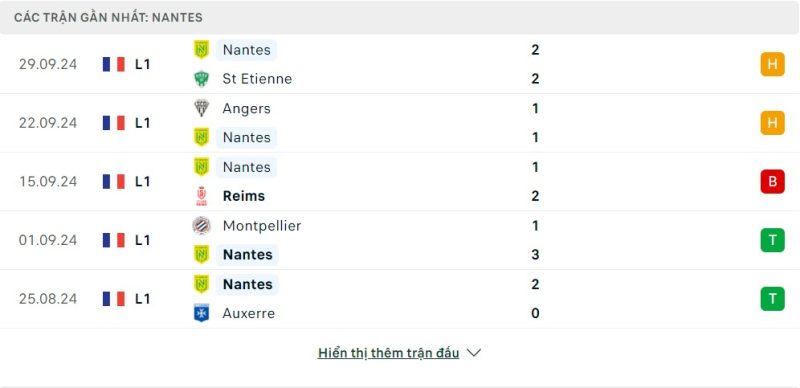Click green T badge for Auxerre match

point(772,299)
